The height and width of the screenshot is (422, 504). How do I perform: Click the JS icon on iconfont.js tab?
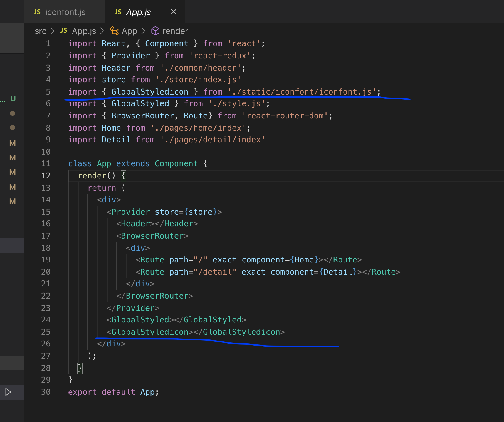37,12
